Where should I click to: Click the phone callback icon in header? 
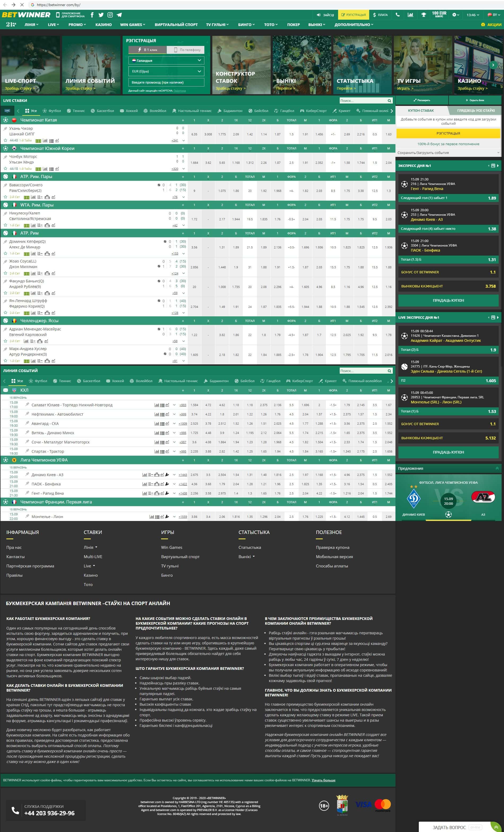pyautogui.click(x=398, y=15)
